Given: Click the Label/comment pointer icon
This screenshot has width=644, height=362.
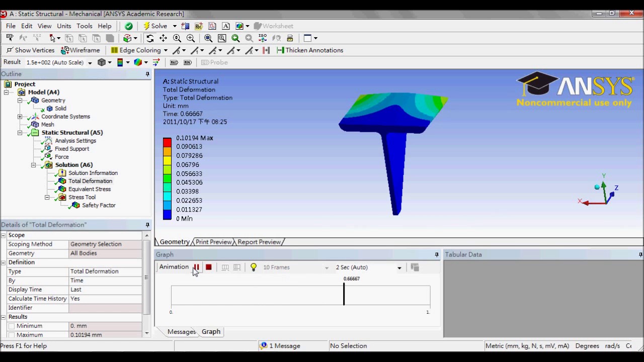Looking at the screenshot, I should [x=10, y=38].
